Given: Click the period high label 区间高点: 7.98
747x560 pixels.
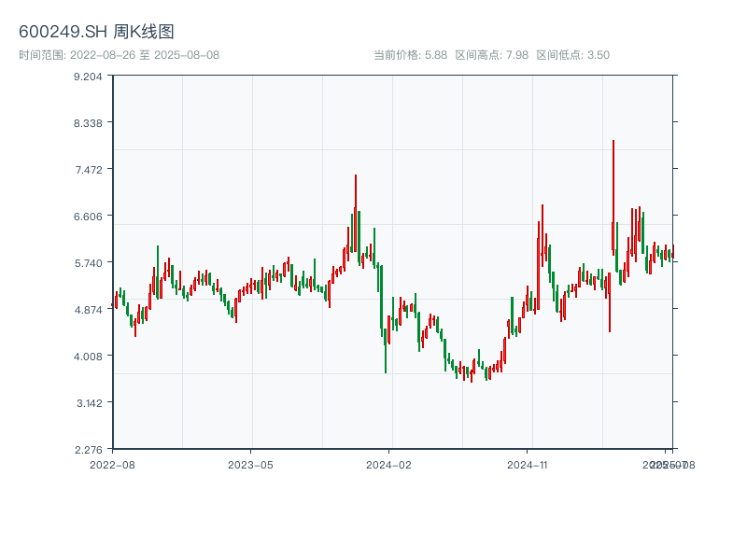Looking at the screenshot, I should pyautogui.click(x=492, y=55).
